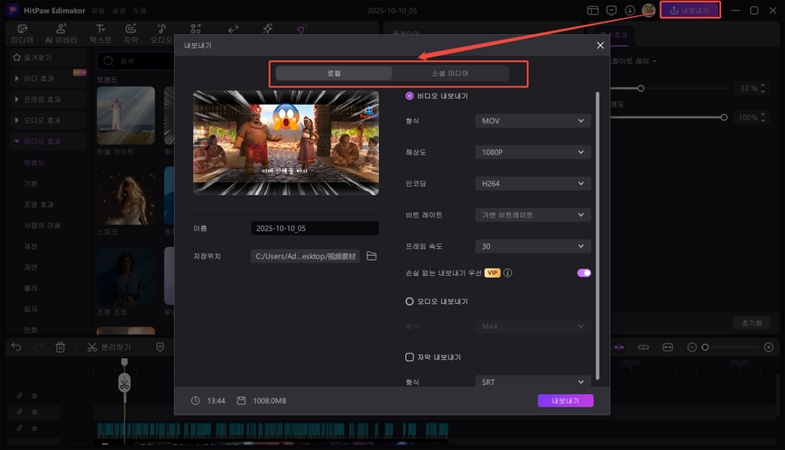The height and width of the screenshot is (450, 785).
Task: Toggle the lossless export priority switch
Action: (x=584, y=272)
